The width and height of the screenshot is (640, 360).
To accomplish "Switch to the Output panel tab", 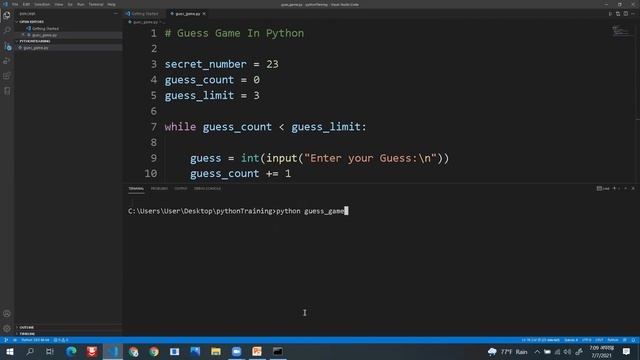I will 180,189.
